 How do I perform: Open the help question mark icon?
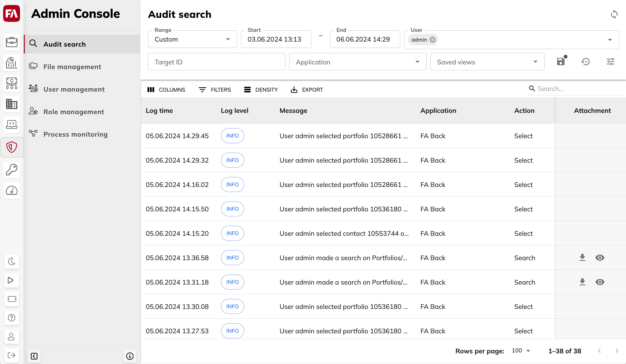pyautogui.click(x=12, y=318)
